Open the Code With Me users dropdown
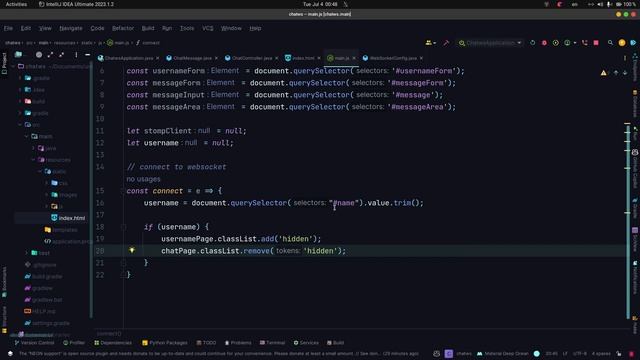 click(431, 42)
